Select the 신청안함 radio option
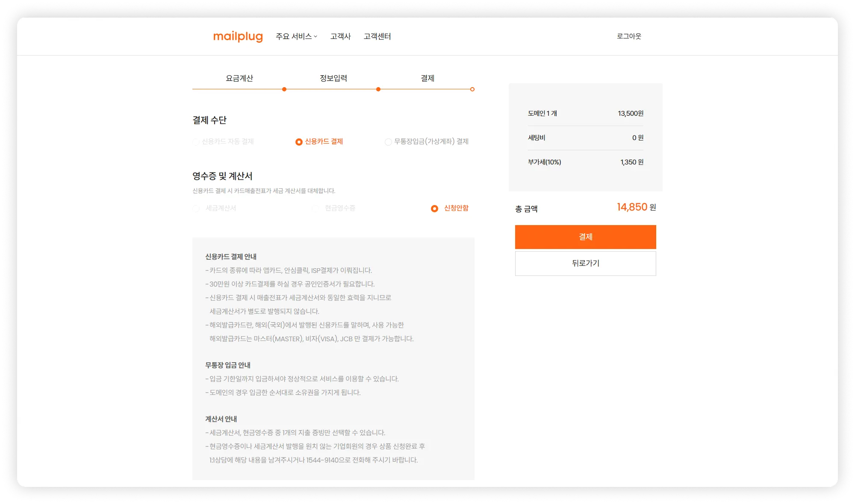 click(434, 208)
